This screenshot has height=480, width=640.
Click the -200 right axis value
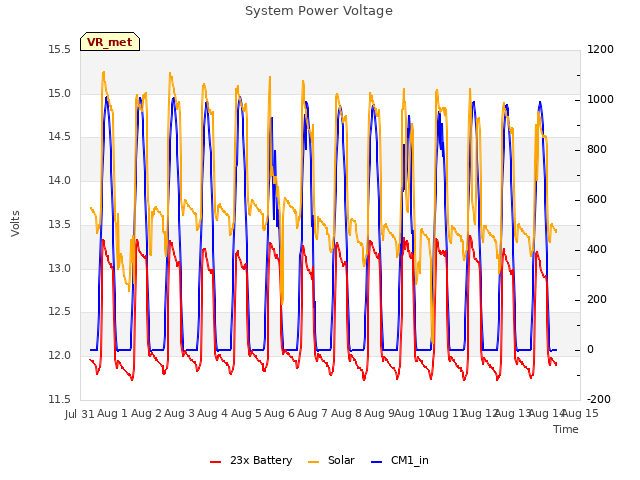pos(599,399)
